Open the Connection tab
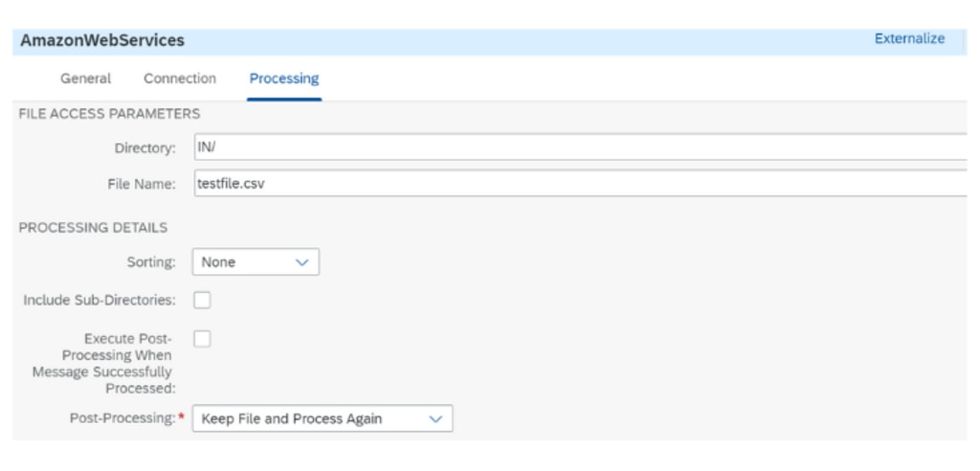This screenshot has width=980, height=471. (180, 78)
